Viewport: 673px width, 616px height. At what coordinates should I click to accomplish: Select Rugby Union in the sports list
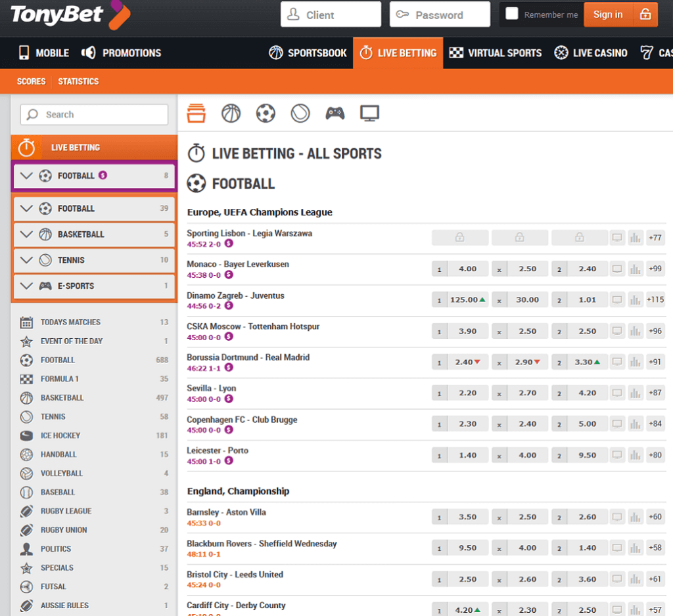point(94,530)
